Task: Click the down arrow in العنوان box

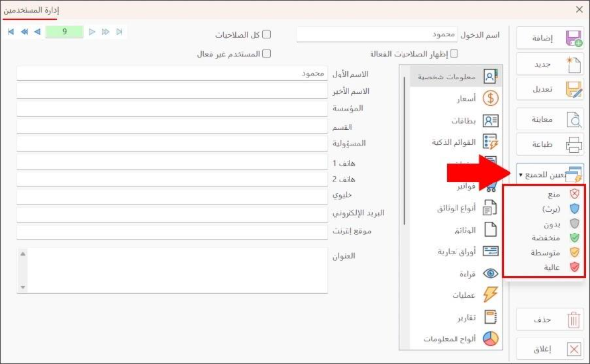Action: (23, 287)
